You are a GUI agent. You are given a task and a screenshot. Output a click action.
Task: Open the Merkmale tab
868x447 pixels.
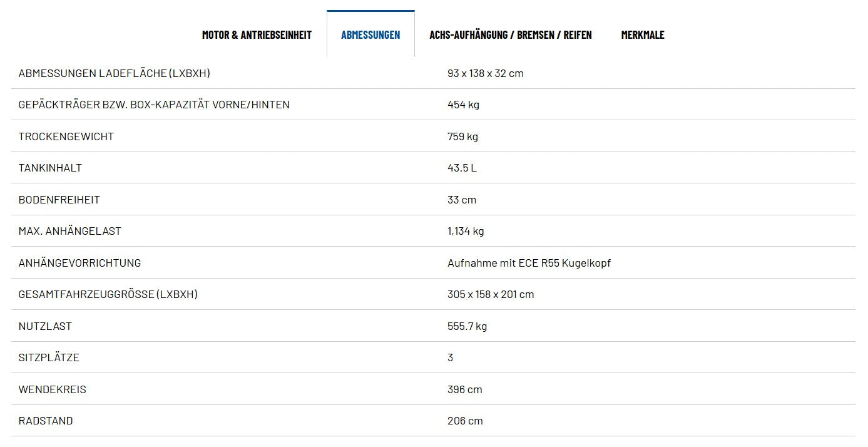click(643, 34)
